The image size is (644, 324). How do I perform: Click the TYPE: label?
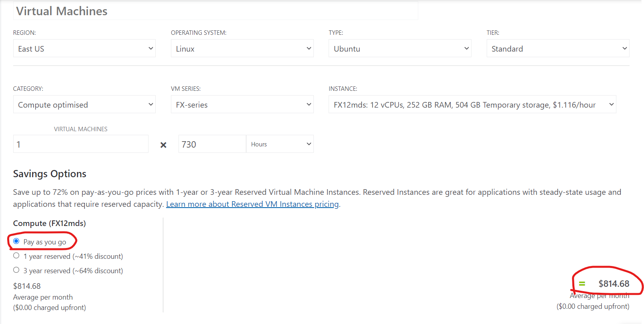point(336,33)
